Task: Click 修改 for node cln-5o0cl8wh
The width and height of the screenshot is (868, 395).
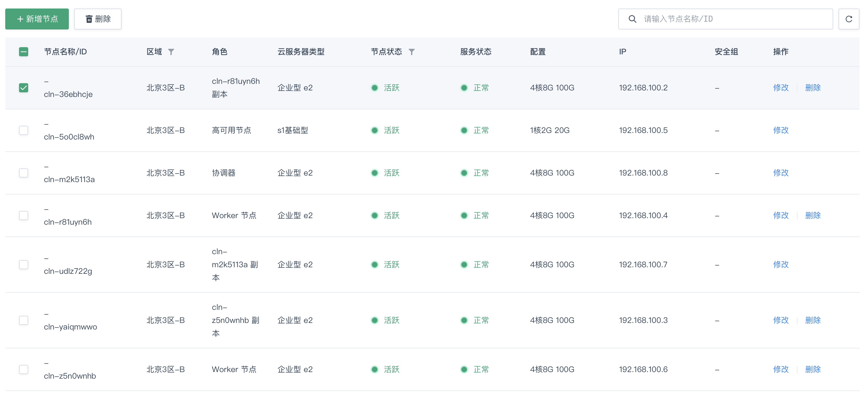Action: tap(781, 130)
